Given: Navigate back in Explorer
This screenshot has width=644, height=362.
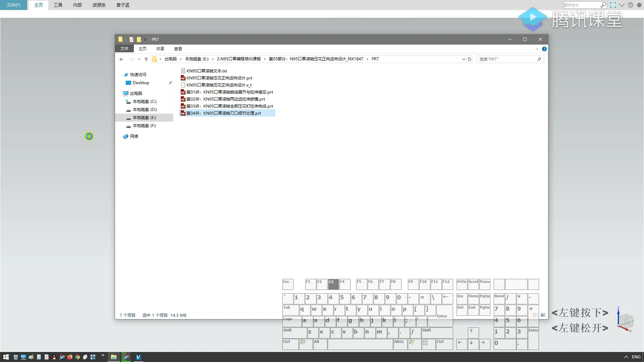Looking at the screenshot, I should (x=121, y=59).
